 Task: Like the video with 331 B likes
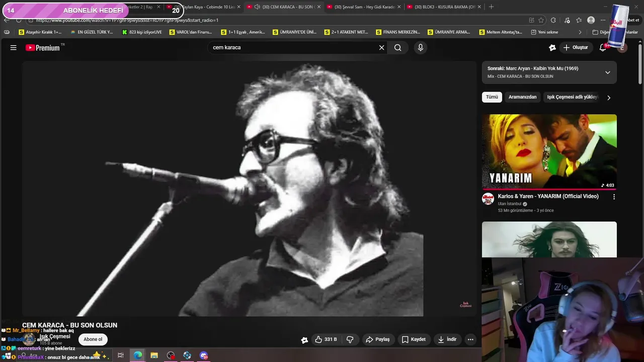[326, 339]
